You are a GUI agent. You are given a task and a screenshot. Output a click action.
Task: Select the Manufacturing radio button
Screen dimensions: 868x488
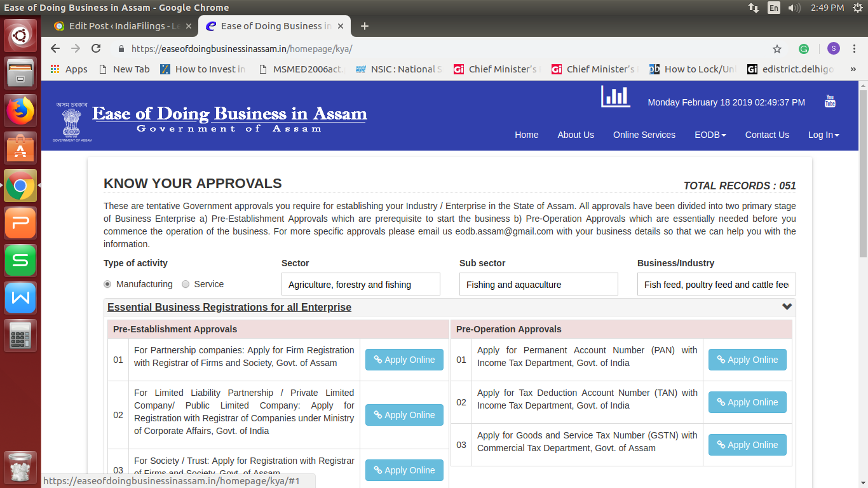click(107, 284)
